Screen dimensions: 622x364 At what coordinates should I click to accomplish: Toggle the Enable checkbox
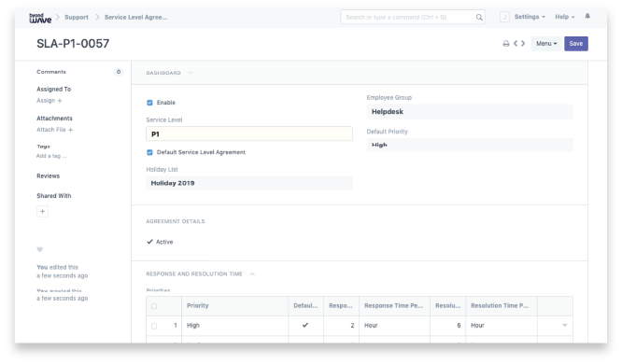[149, 103]
